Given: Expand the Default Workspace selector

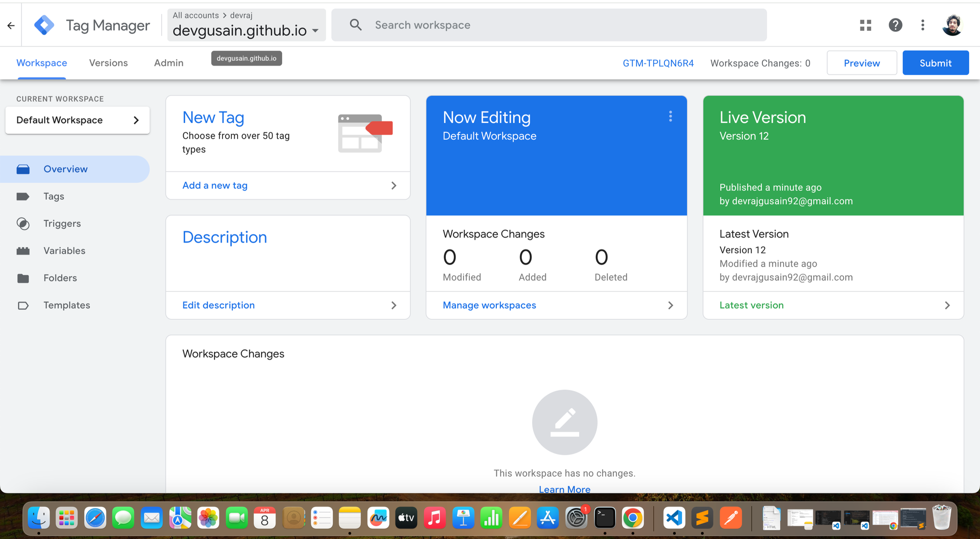Looking at the screenshot, I should pos(77,120).
